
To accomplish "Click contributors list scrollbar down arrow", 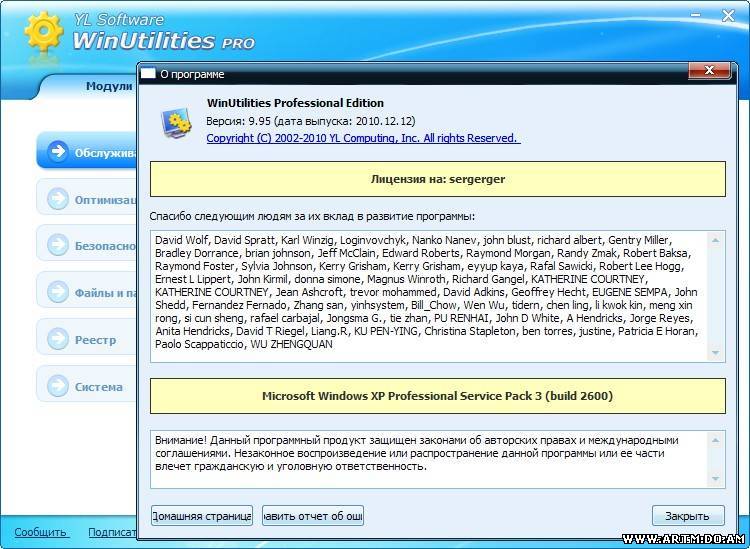I will (716, 353).
